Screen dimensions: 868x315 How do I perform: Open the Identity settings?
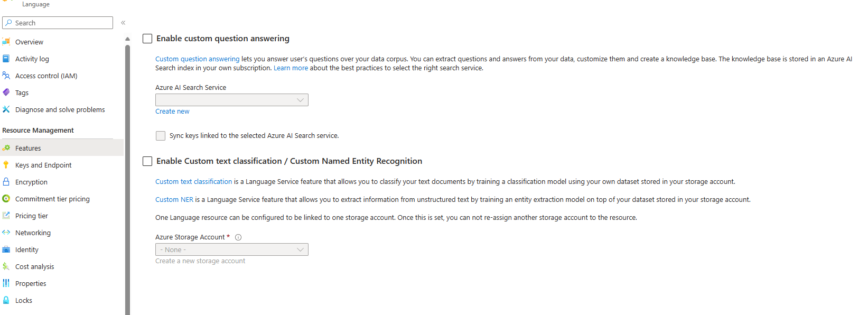tap(27, 249)
